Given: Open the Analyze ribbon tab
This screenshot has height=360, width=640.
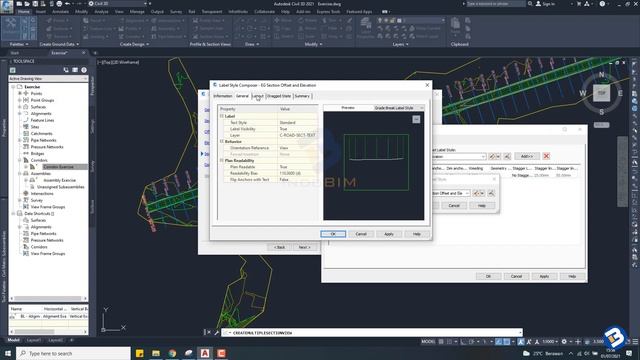Looking at the screenshot, I should click(101, 12).
